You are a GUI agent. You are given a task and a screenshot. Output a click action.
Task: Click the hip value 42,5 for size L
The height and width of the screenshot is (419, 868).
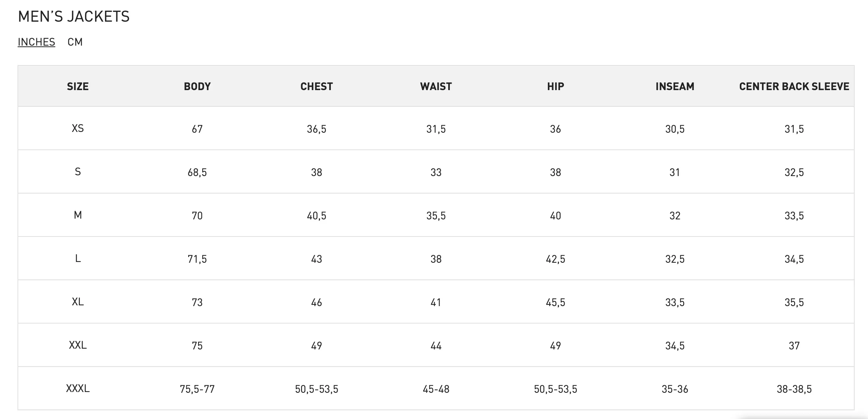[555, 259]
